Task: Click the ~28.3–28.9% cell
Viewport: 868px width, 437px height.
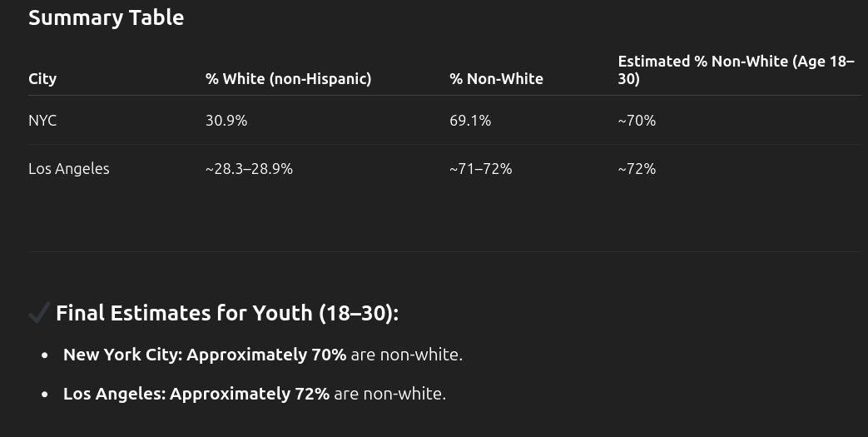Action: point(249,169)
